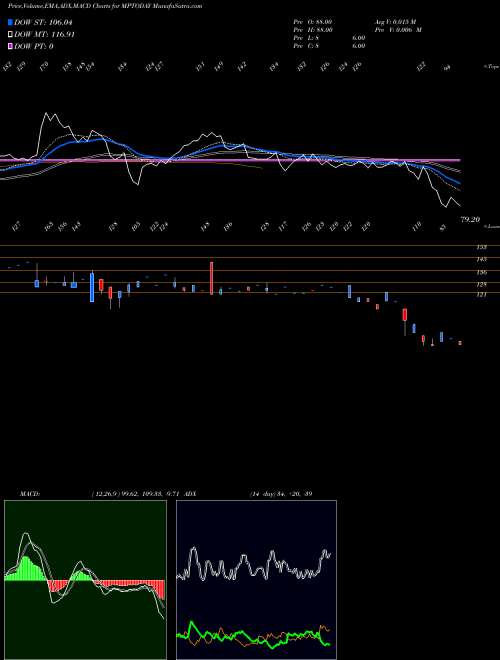Screen dimensions: 500x660
Task: Click the blue DOW ST legend swatch
Action: click(x=11, y=23)
